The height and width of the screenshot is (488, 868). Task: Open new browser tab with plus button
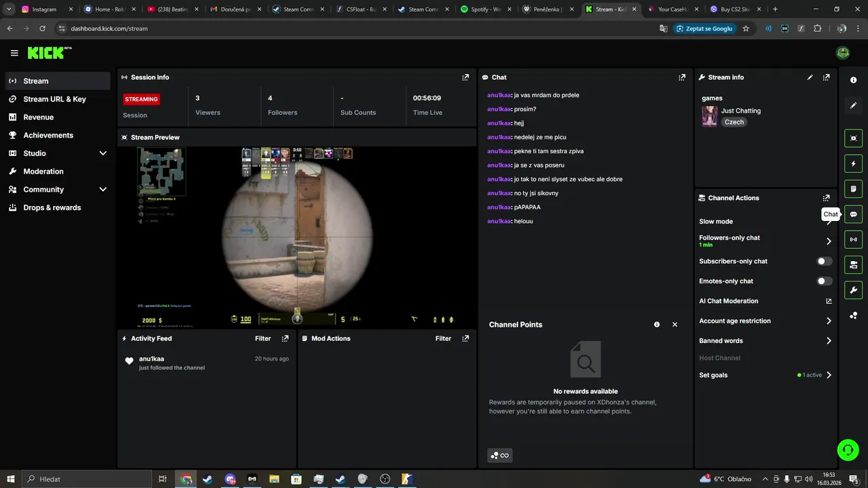coord(775,9)
